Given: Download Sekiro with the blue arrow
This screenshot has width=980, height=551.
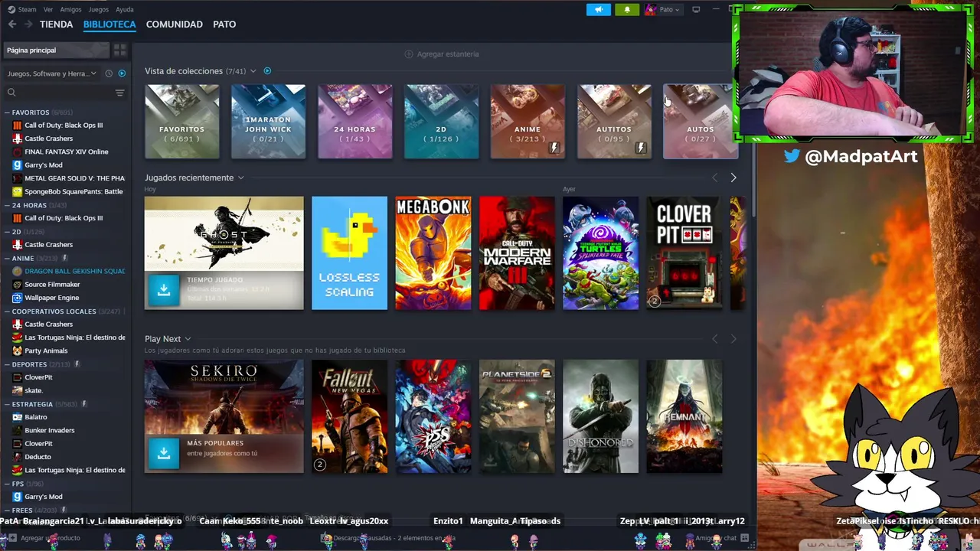Looking at the screenshot, I should pyautogui.click(x=163, y=453).
